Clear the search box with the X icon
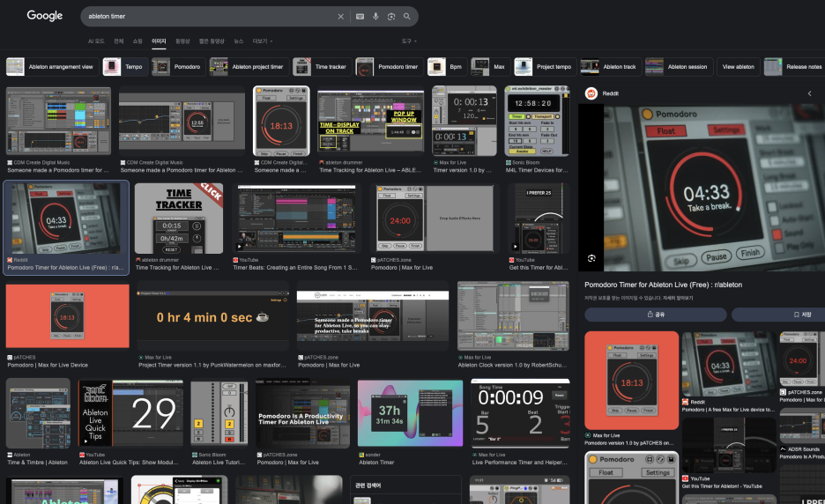Viewport: 825px width, 504px height. point(340,17)
